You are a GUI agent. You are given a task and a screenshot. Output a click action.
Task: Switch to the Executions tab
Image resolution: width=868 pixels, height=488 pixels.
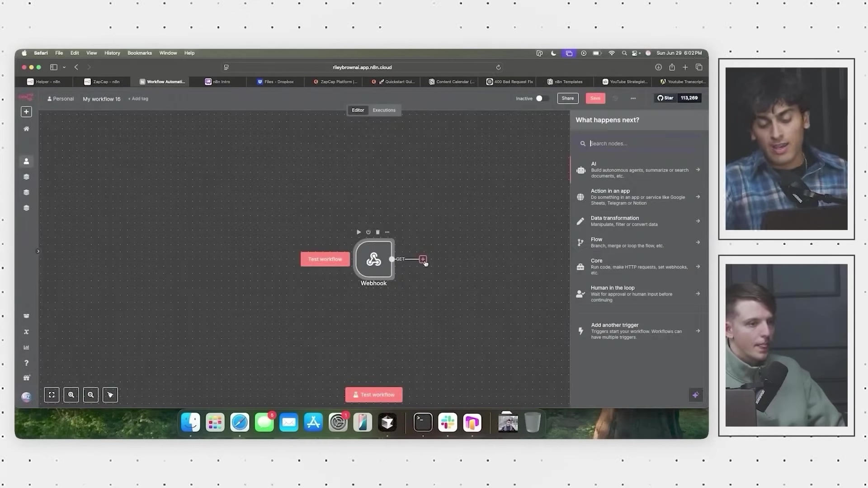click(x=384, y=110)
